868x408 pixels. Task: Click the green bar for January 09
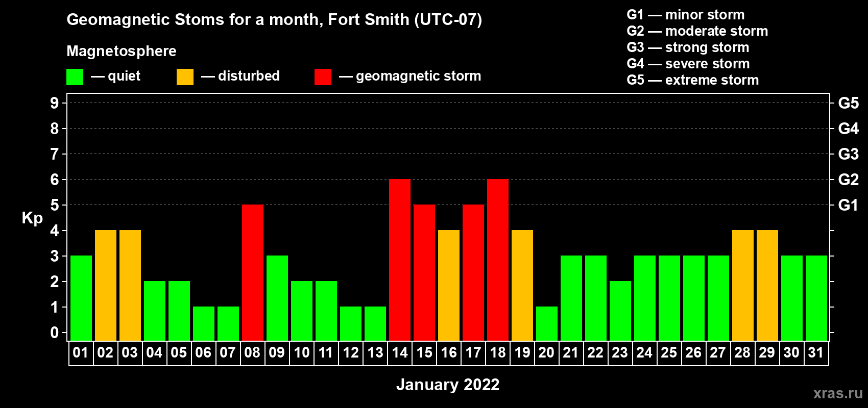click(x=277, y=298)
